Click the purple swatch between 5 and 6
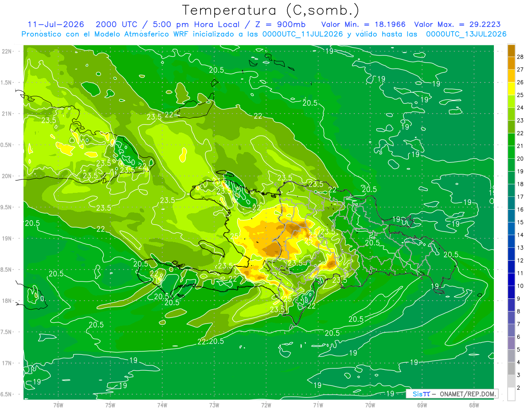This screenshot has width=532, height=411. 511,344
